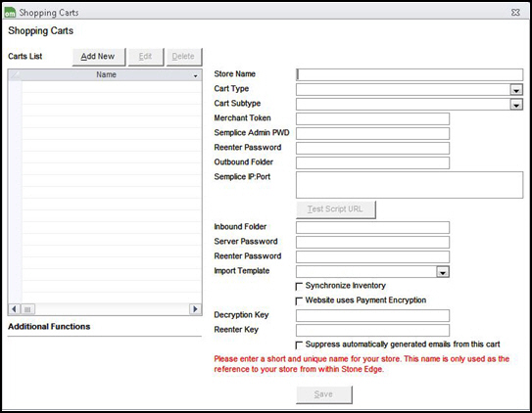Select the Decryption Key input box
This screenshot has height=413, width=532.
click(372, 315)
